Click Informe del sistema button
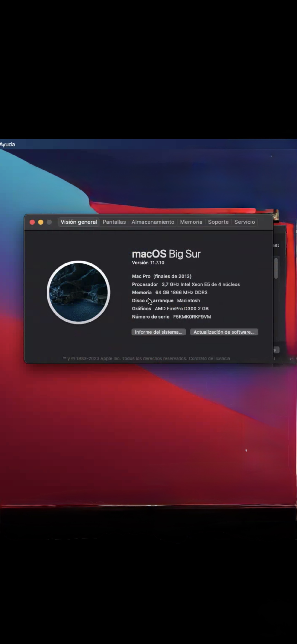The image size is (297, 644). coord(159,332)
